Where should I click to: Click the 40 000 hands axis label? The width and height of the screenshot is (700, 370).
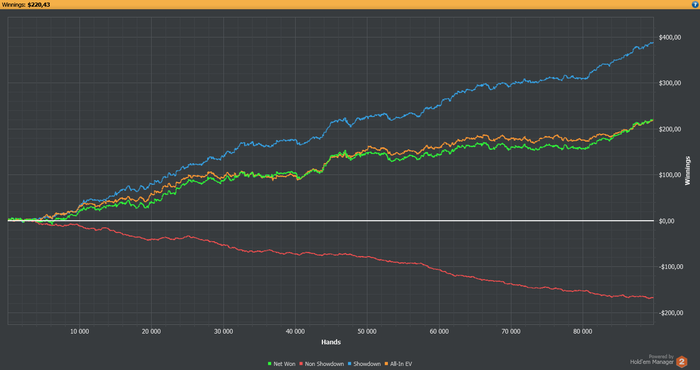pos(295,332)
